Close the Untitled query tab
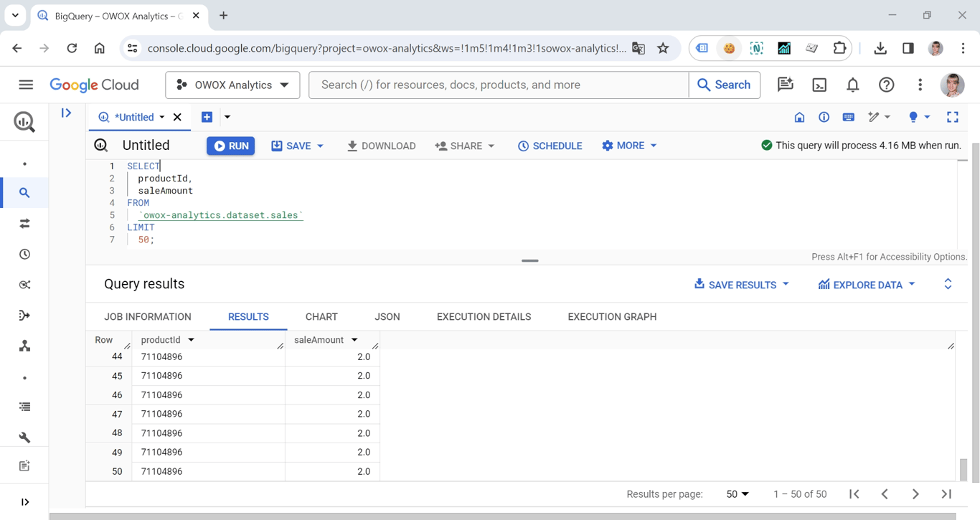The image size is (980, 520). (x=177, y=117)
